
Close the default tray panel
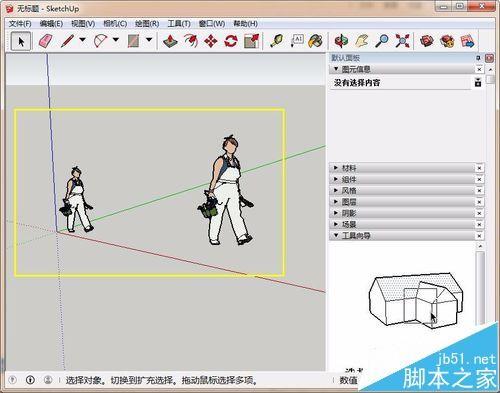(x=489, y=58)
